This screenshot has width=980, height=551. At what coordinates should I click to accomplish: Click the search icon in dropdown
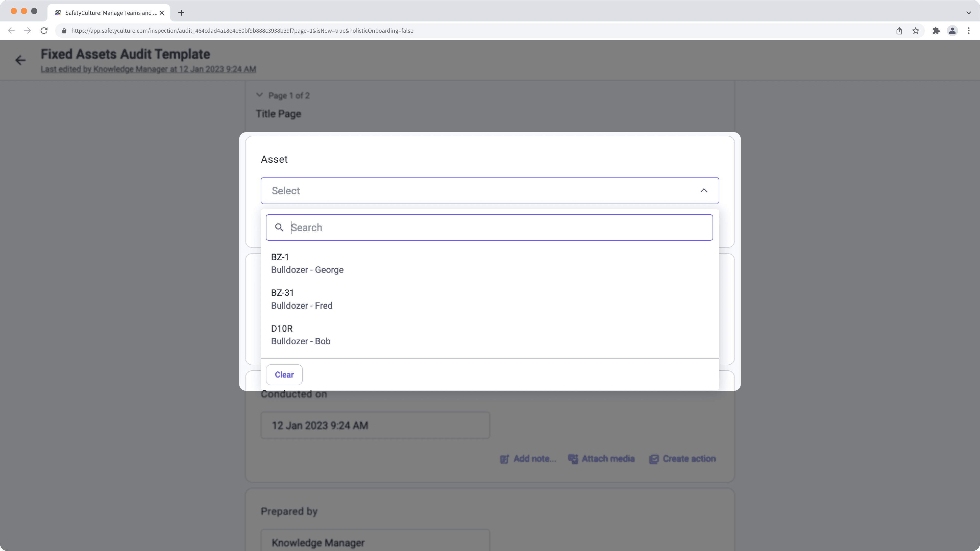279,227
